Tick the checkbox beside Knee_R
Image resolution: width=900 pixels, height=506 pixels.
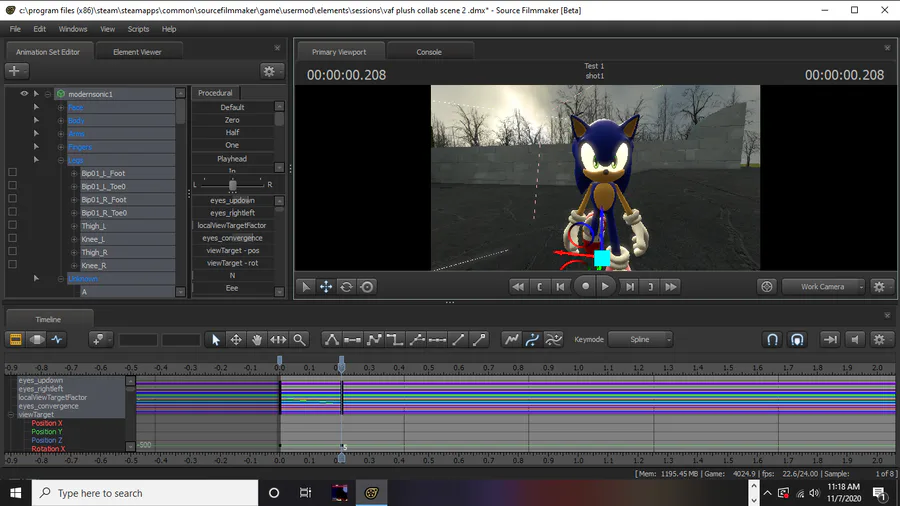13,264
